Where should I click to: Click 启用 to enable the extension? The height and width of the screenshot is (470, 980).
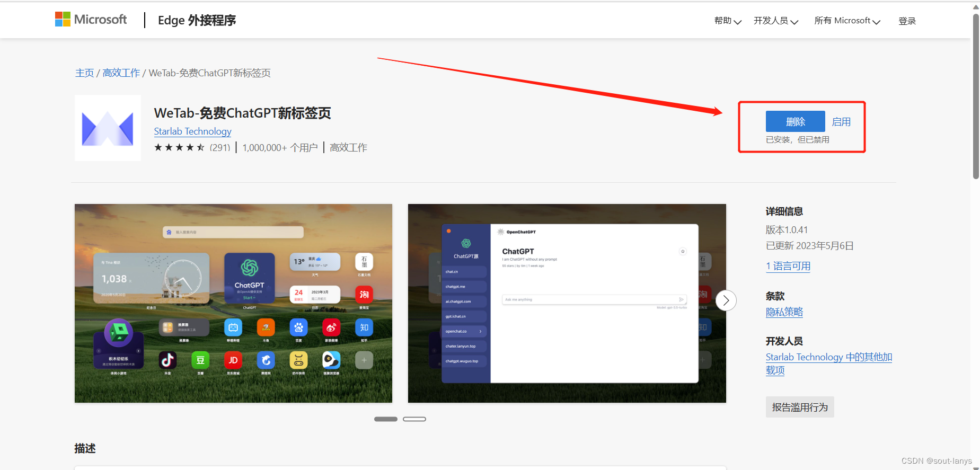(x=841, y=122)
